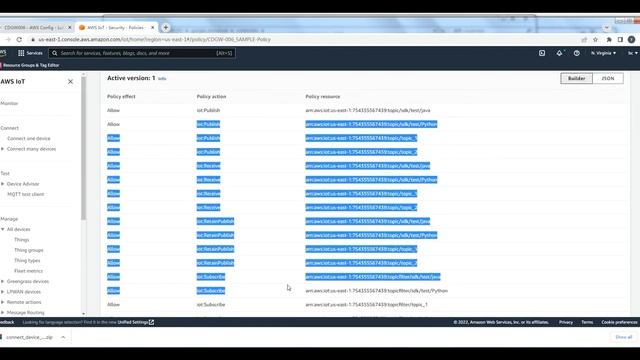
Task: Go to Thing groups
Action: [x=29, y=250]
